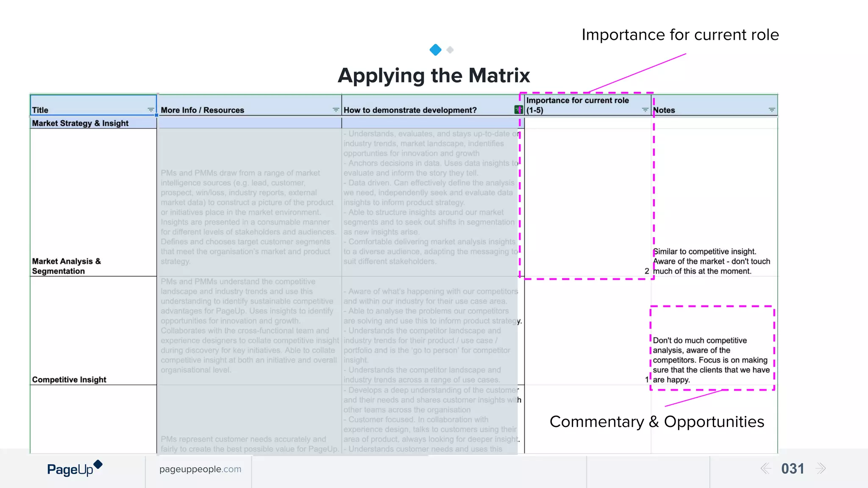Open the Title column filter icon
The image size is (868, 488).
150,110
